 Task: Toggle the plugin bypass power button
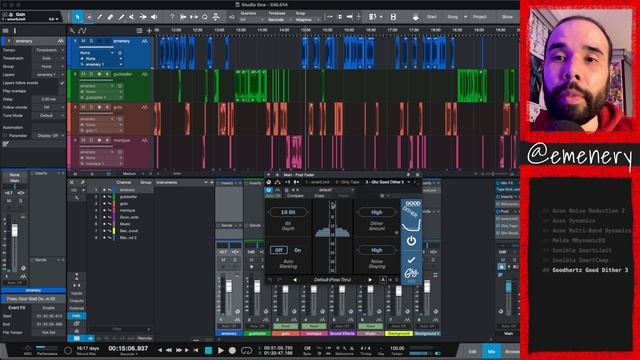(x=269, y=190)
